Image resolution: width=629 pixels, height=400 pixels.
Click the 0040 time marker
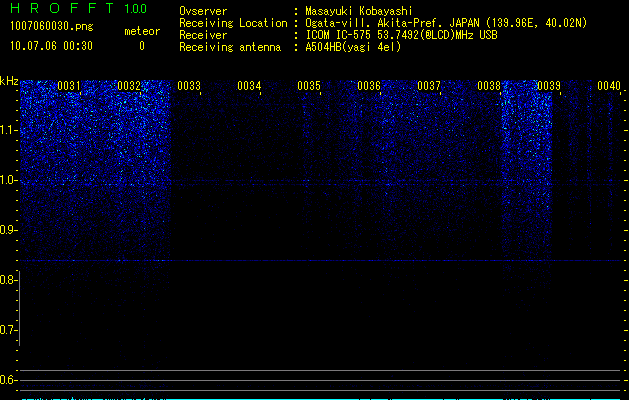click(x=609, y=86)
